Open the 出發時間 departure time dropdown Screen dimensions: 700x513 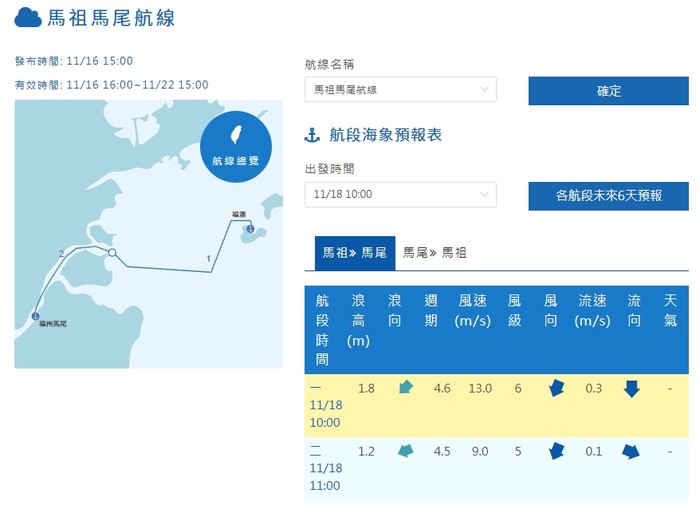(x=400, y=195)
